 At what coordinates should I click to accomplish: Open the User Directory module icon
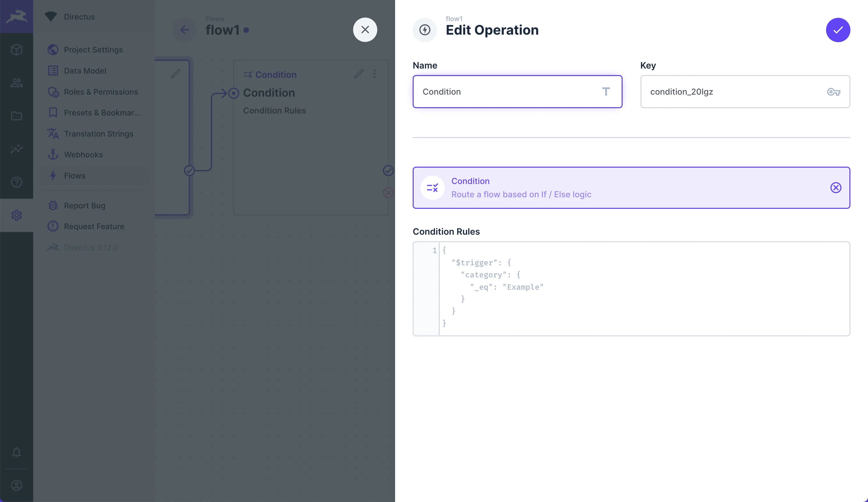pyautogui.click(x=17, y=83)
